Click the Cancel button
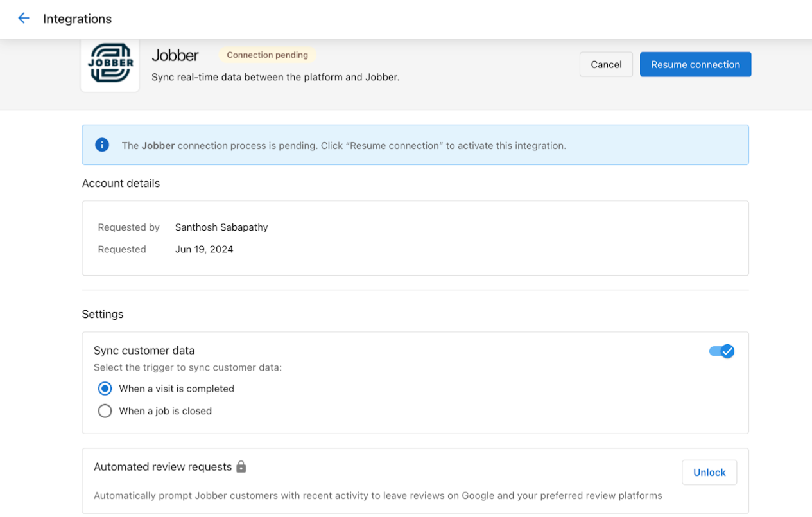Viewport: 812px width, 517px height. [606, 64]
